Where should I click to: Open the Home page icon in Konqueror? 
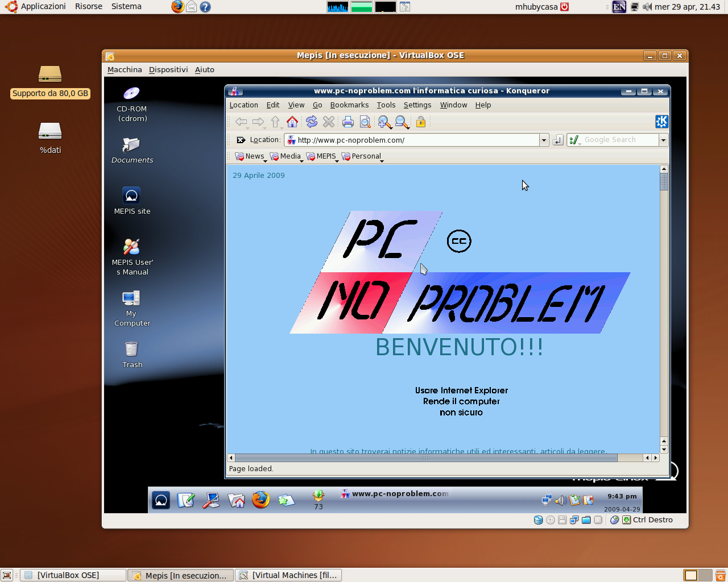[x=292, y=122]
